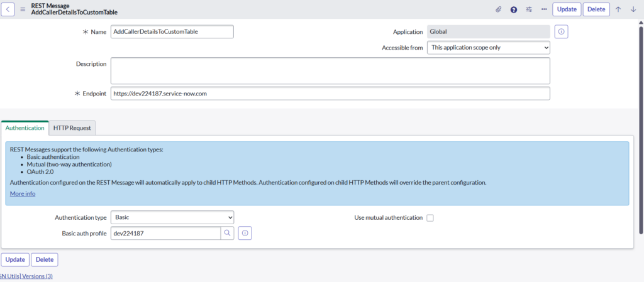Open the form context hamburger menu
The width and height of the screenshot is (644, 282).
[x=23, y=9]
